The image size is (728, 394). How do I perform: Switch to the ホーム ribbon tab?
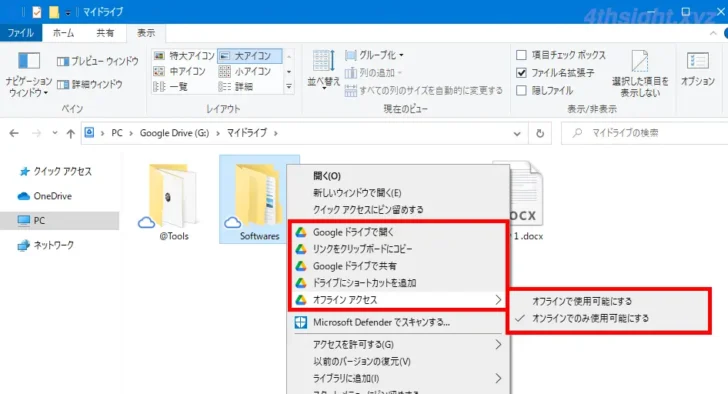(x=63, y=33)
